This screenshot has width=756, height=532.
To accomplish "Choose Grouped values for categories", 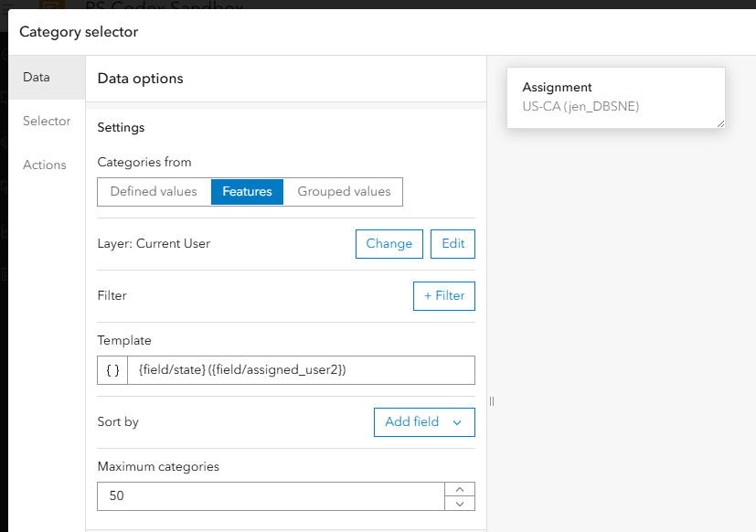I will tap(344, 192).
